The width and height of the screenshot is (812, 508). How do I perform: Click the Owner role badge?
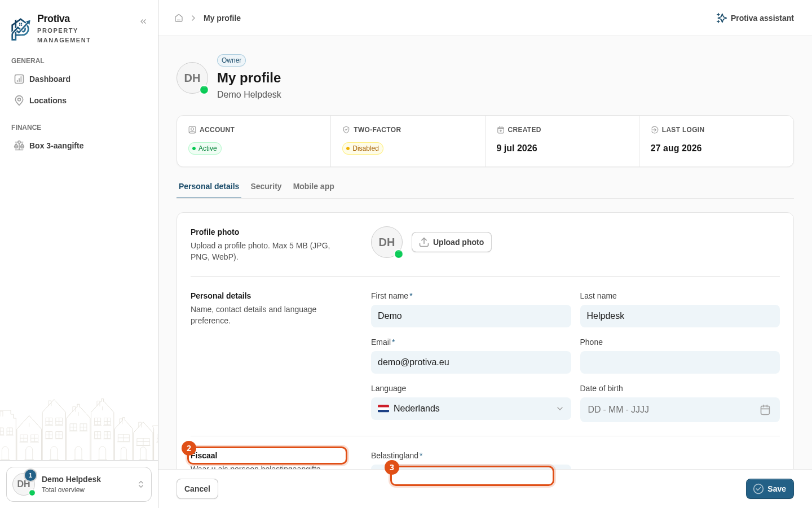point(231,60)
